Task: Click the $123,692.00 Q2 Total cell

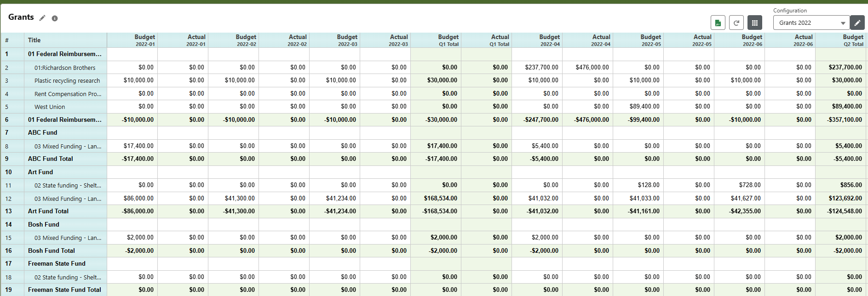Action: (841, 198)
